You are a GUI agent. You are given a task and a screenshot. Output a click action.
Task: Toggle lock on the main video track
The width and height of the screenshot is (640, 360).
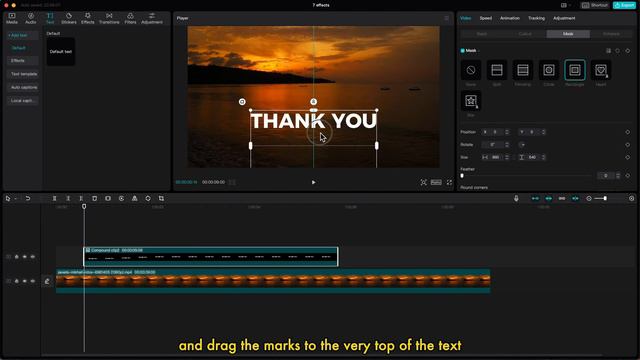[x=17, y=281]
